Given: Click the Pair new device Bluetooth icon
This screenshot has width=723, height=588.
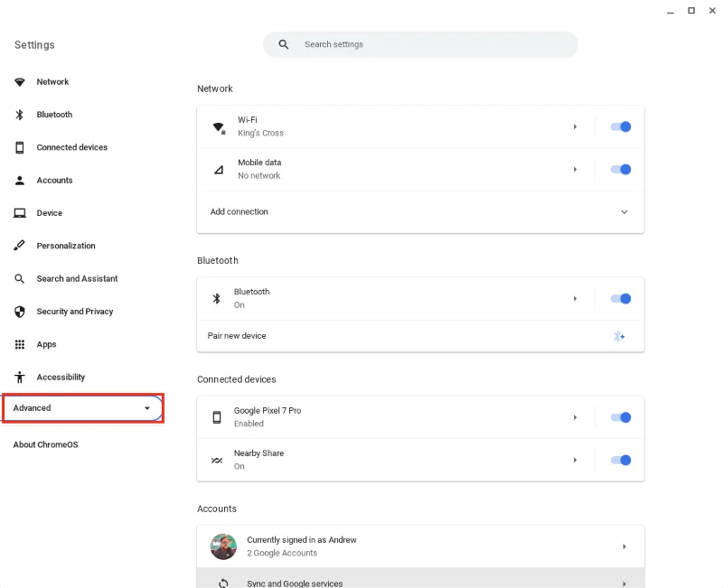Looking at the screenshot, I should click(x=619, y=335).
